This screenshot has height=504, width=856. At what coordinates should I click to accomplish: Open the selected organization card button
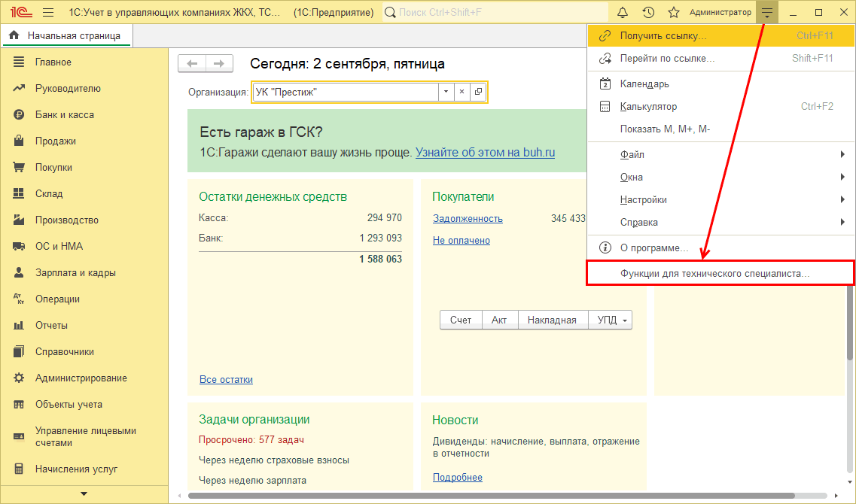478,93
